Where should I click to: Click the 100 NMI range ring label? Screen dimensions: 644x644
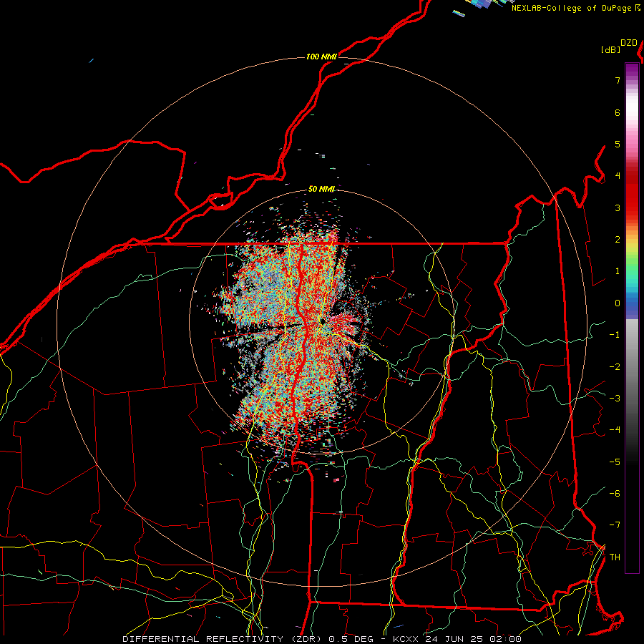pos(321,57)
